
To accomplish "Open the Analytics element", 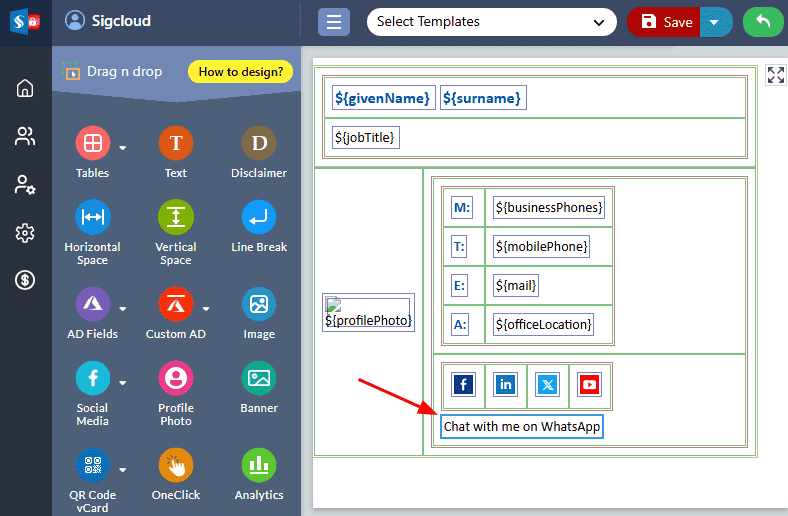I will (x=259, y=465).
